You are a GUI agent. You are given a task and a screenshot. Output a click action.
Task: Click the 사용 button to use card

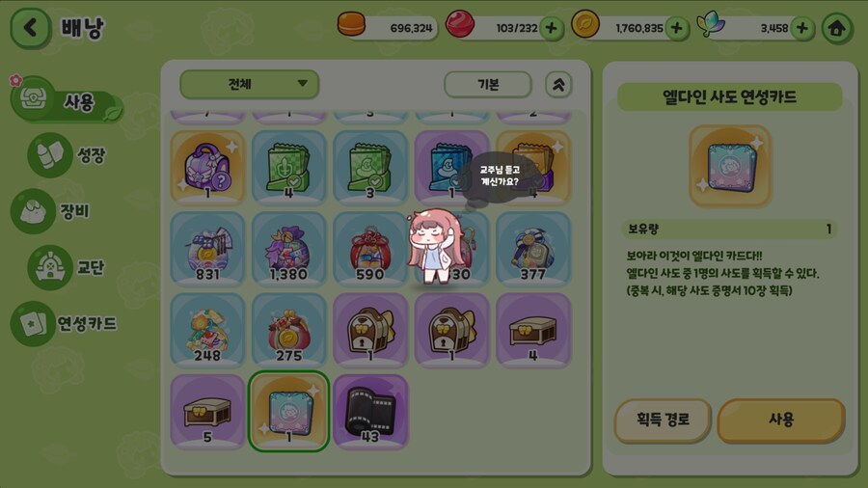click(x=780, y=420)
